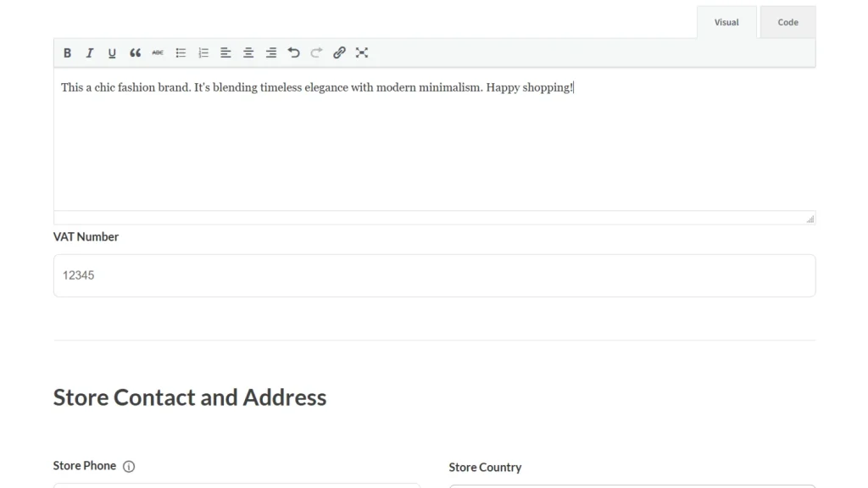Align text to the left
This screenshot has width=868, height=488.
coord(225,53)
